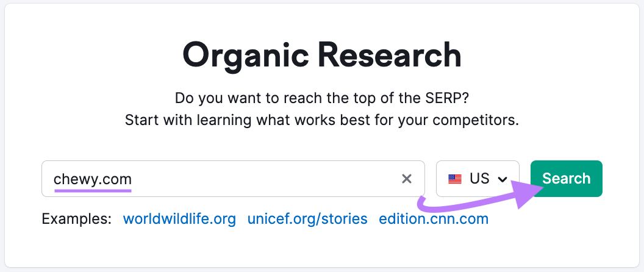
Task: Click the US label in the country selector
Action: (479, 179)
